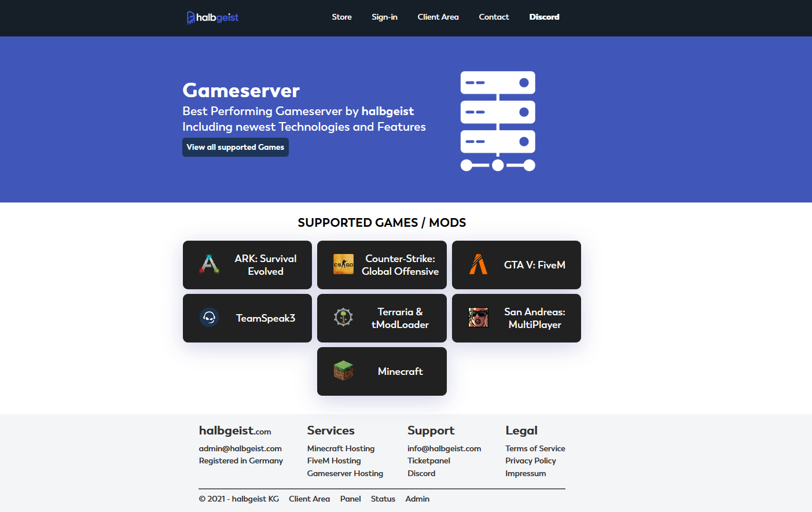Screen dimensions: 812x512
Task: Click the server rack illustration
Action: 498,120
